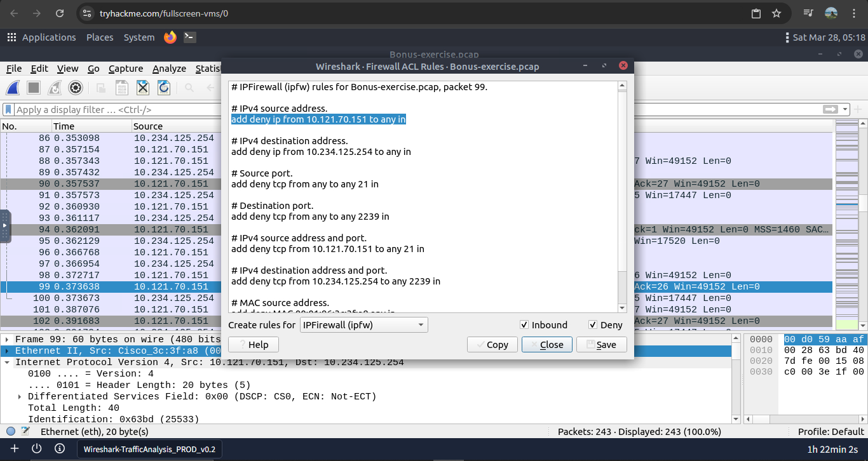Click the Close button in the dialog
The image size is (868, 461).
point(547,345)
